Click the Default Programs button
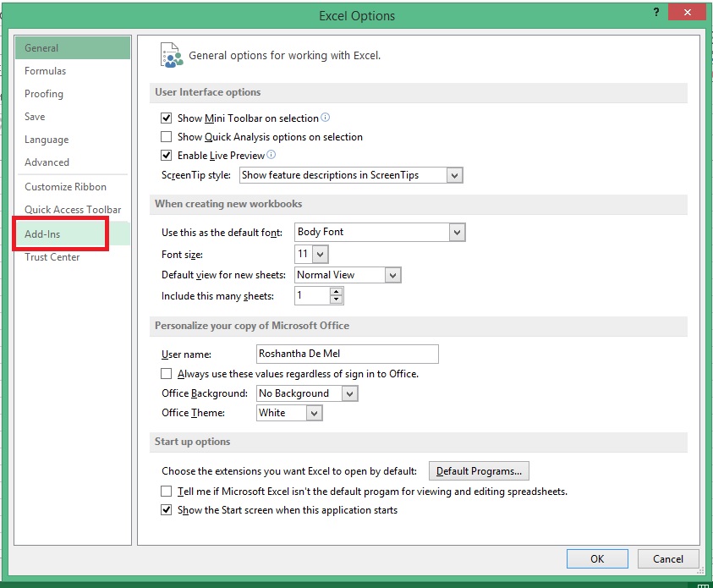713x588 pixels. (479, 471)
